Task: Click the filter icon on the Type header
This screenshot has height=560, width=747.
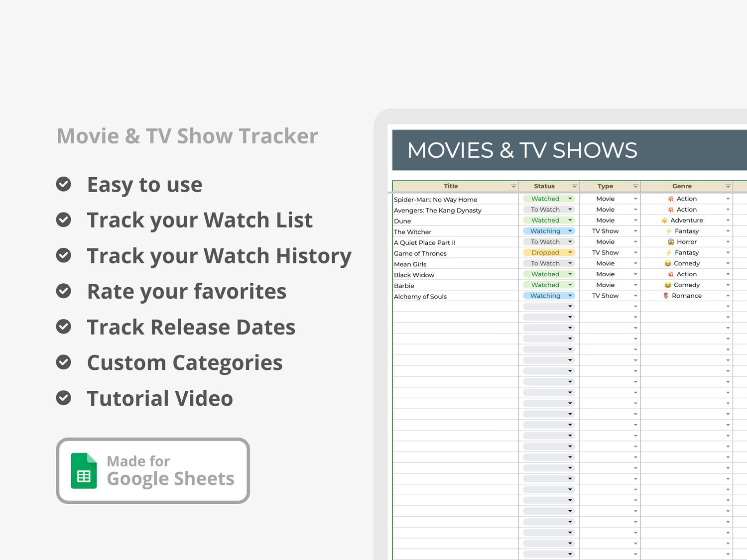Action: (636, 186)
